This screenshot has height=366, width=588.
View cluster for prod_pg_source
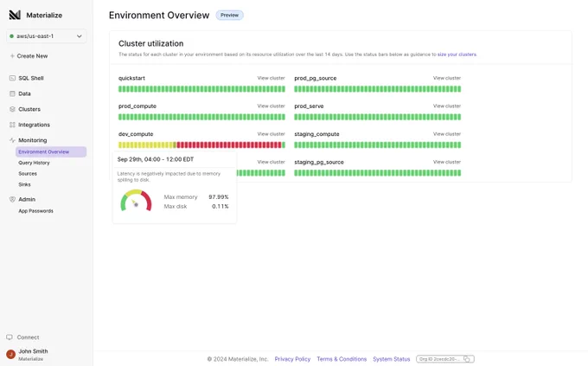click(x=447, y=78)
